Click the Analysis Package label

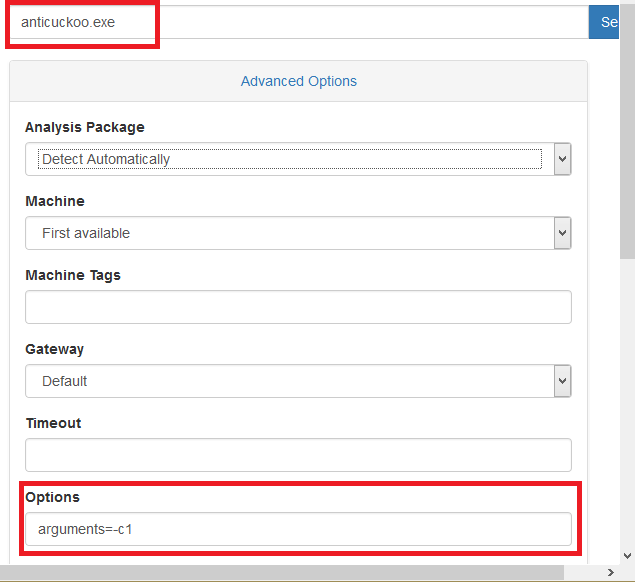[x=85, y=127]
